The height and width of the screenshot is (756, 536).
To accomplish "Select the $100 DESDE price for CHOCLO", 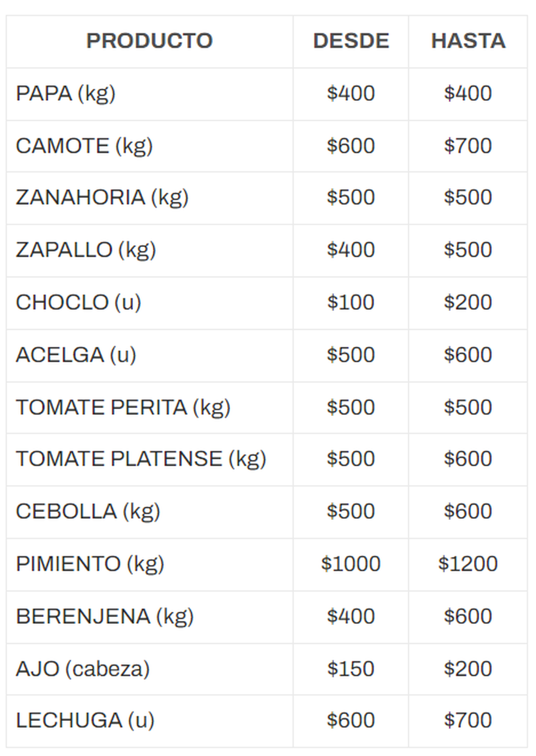I will (x=351, y=303).
